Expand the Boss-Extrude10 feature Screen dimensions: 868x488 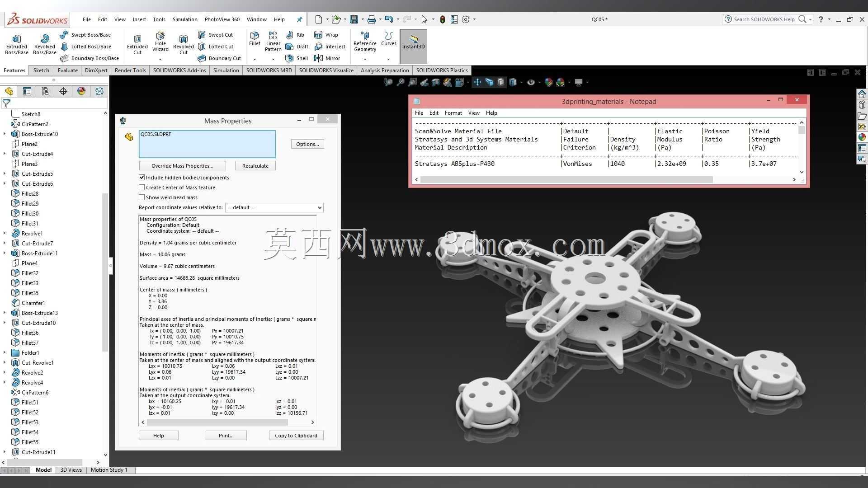click(5, 134)
